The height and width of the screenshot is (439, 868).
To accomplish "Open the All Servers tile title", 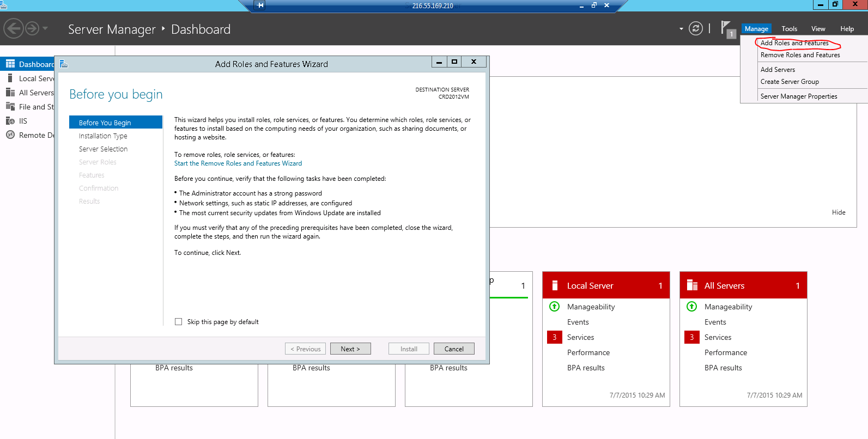I will point(724,286).
